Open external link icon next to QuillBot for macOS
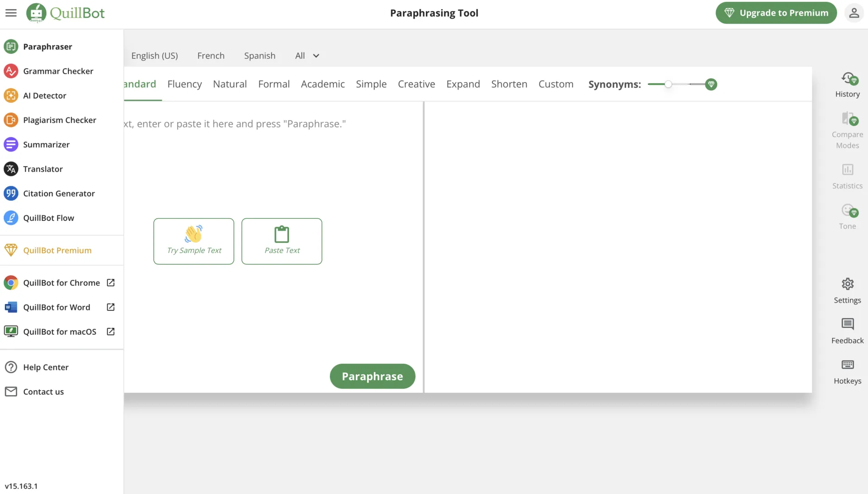The height and width of the screenshot is (494, 868). 111,332
